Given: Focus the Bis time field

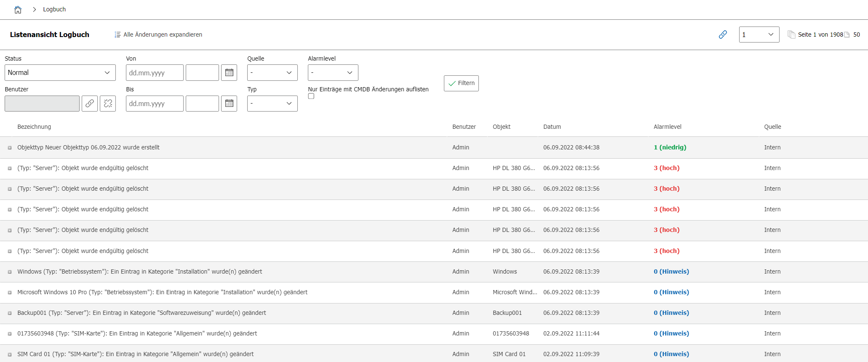Looking at the screenshot, I should click(202, 104).
